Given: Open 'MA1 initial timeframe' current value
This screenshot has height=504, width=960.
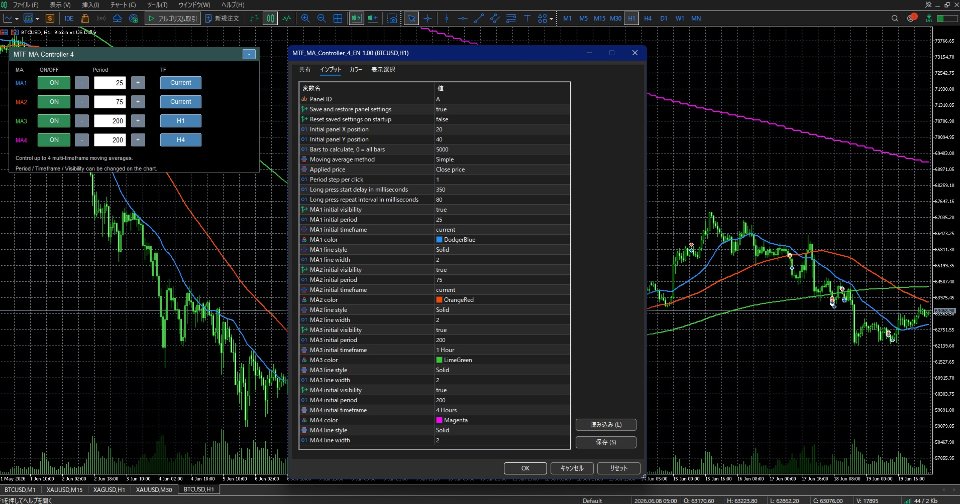Looking at the screenshot, I should [502, 230].
